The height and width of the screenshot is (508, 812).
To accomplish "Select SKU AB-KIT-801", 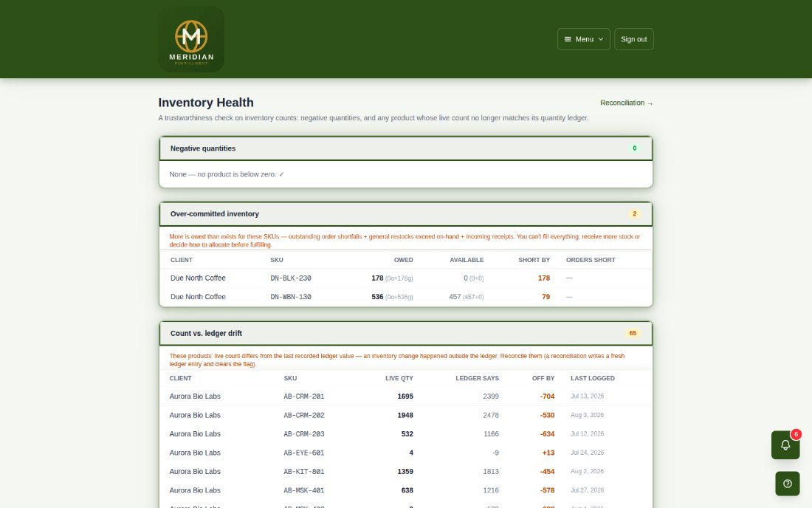I will (304, 472).
